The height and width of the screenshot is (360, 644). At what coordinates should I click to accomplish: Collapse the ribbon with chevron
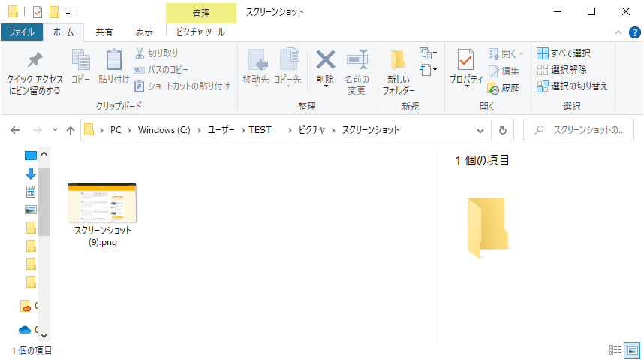tap(618, 32)
